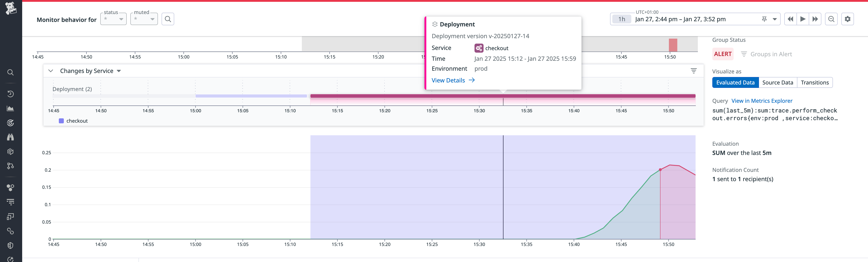This screenshot has width=868, height=262.
Task: Open the metrics chart icon in sidebar
Action: (10, 108)
